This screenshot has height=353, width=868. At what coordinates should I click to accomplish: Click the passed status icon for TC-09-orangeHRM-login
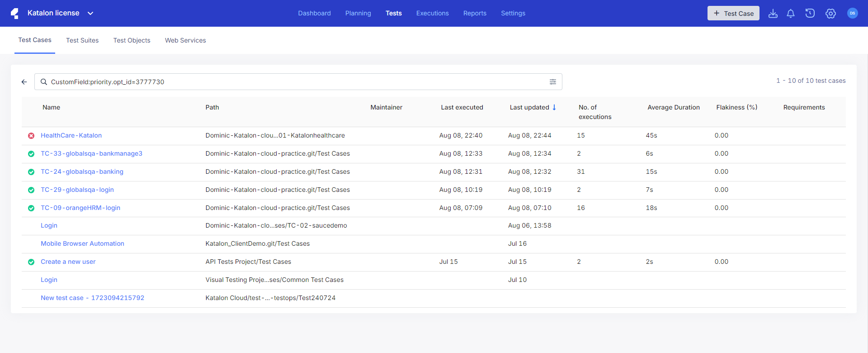coord(31,208)
